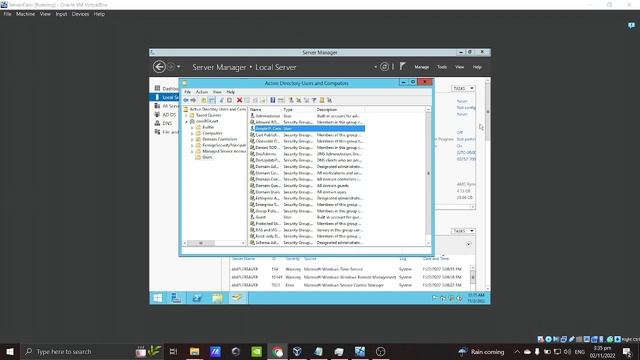Expand the ForeignSecurityPrincipals node
Screen dimensions: 640x360
click(192, 145)
